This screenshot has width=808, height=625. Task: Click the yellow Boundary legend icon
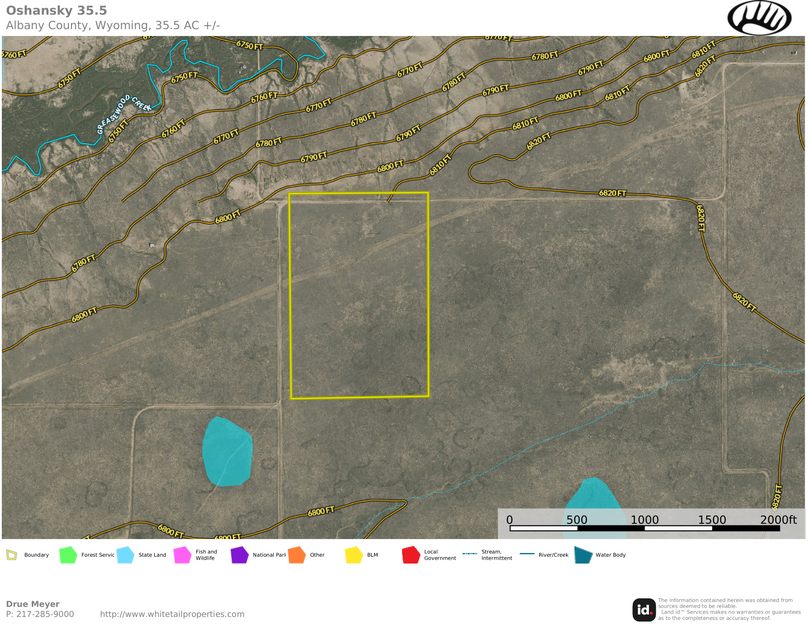(x=12, y=555)
